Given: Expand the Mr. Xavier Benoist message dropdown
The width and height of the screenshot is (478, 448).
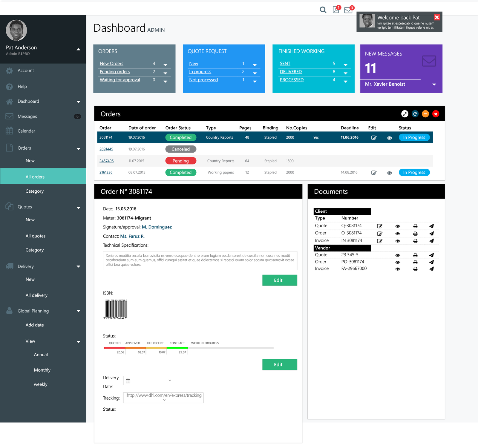Looking at the screenshot, I should 434,85.
